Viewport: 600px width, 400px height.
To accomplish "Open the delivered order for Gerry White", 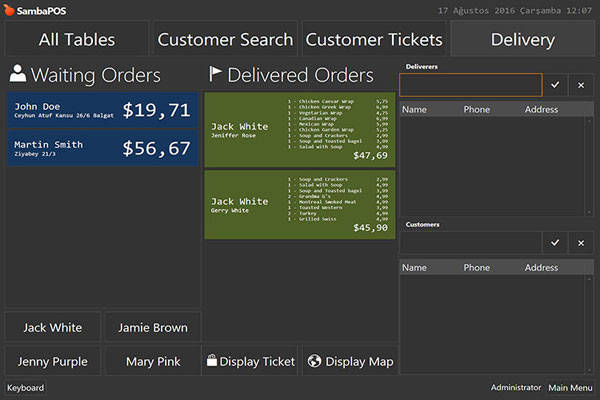I will click(299, 203).
